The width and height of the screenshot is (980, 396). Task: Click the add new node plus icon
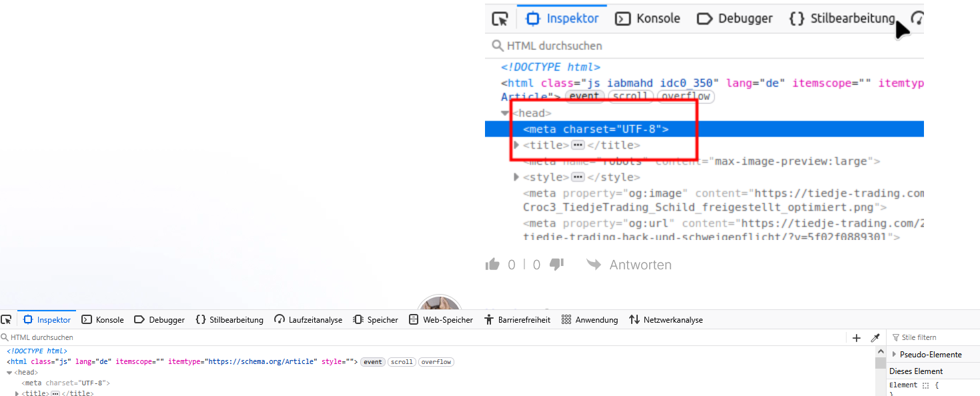pos(857,338)
